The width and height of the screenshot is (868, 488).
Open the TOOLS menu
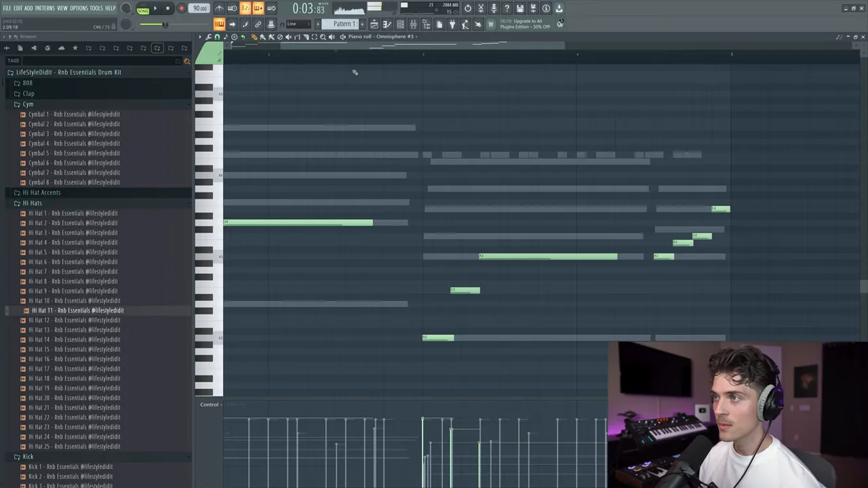click(96, 8)
